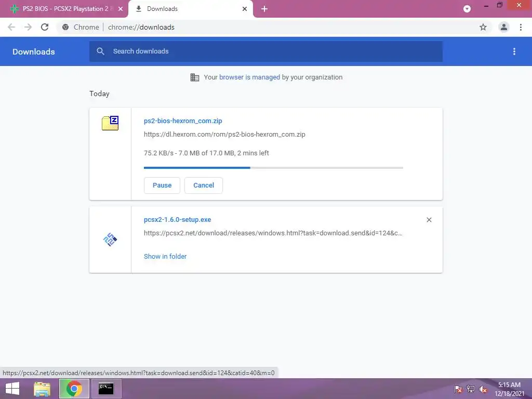Click the PCSX2 installer icon
Viewport: 532px width, 399px height.
[110, 240]
